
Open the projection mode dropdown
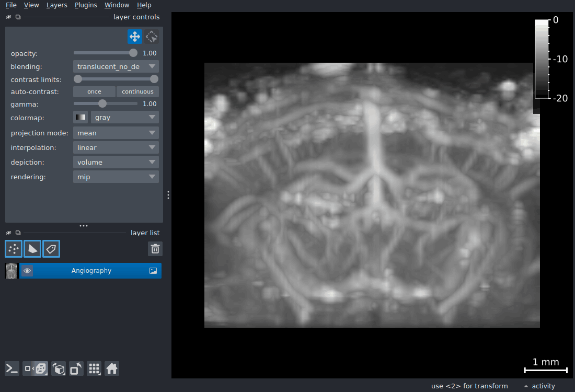coord(116,133)
